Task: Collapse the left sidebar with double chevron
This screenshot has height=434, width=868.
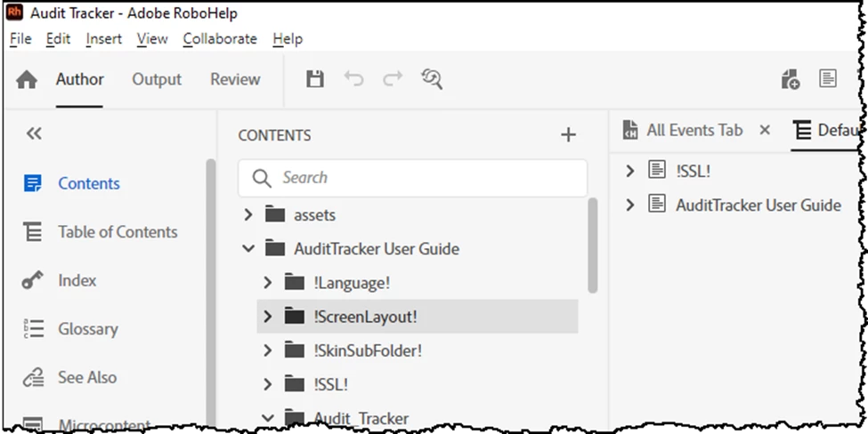Action: pyautogui.click(x=34, y=133)
